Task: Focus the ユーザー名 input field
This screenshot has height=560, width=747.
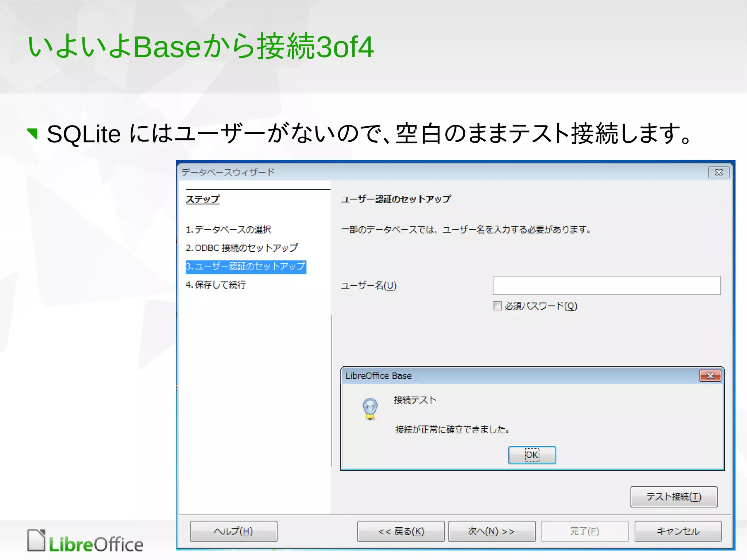Action: (607, 285)
